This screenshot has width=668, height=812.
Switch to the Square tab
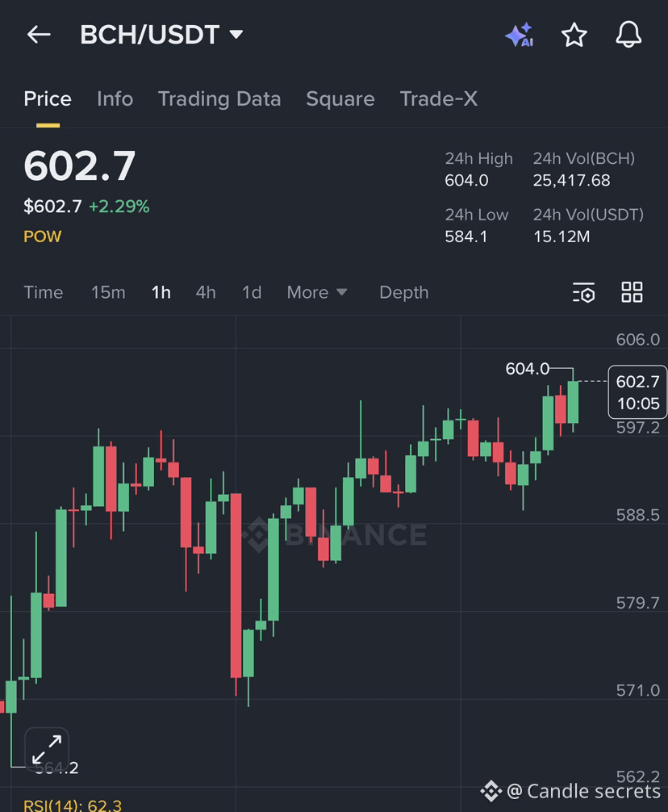pos(340,99)
